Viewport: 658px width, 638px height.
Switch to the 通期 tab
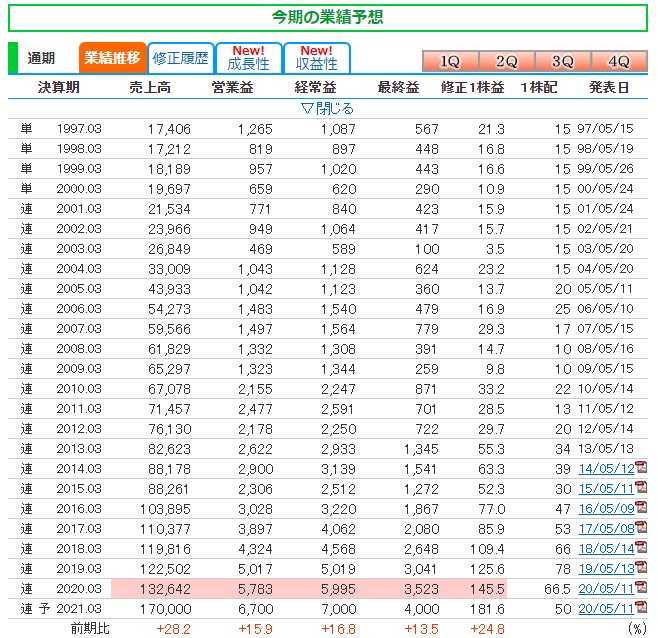pos(41,58)
